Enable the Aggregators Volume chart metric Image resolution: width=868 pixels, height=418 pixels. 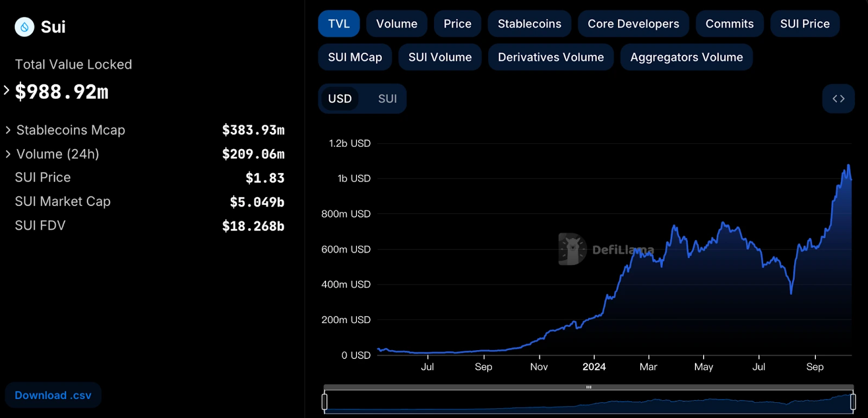[x=686, y=57]
